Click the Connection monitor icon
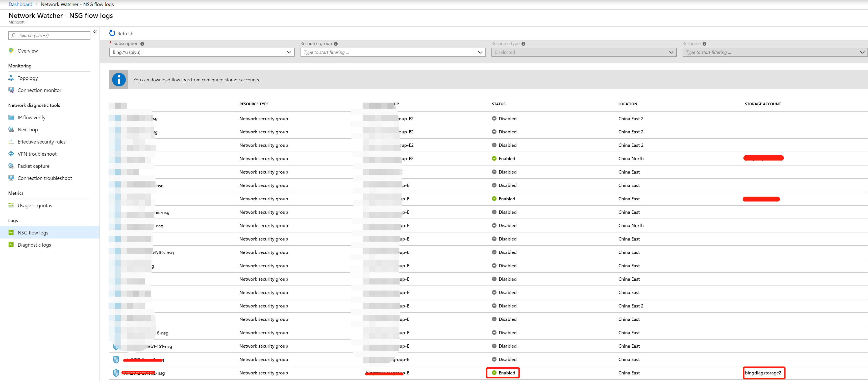The image size is (868, 381). [11, 90]
